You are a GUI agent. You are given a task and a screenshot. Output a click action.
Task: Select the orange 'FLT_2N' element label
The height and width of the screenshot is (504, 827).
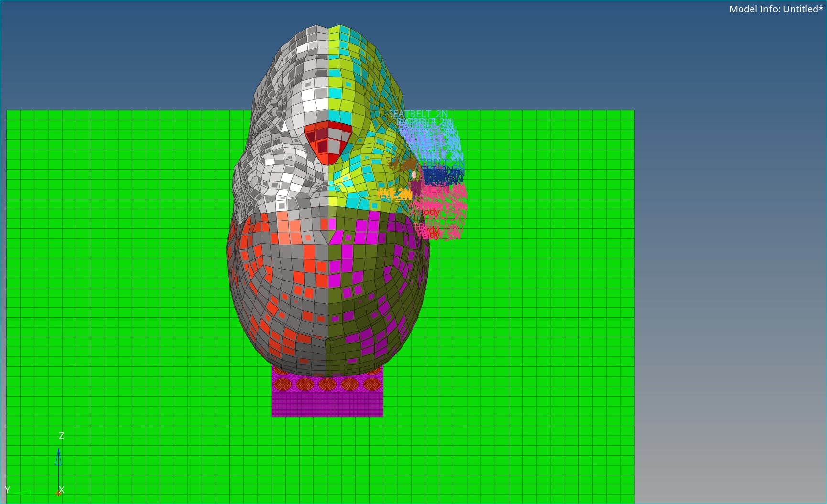click(x=395, y=193)
